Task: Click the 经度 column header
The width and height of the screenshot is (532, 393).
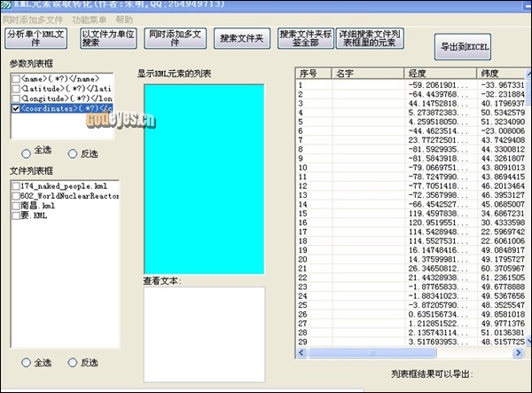Action: 441,74
